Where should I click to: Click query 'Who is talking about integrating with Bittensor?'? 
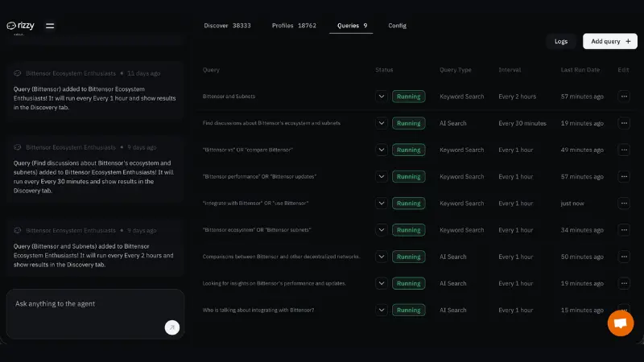click(x=258, y=310)
